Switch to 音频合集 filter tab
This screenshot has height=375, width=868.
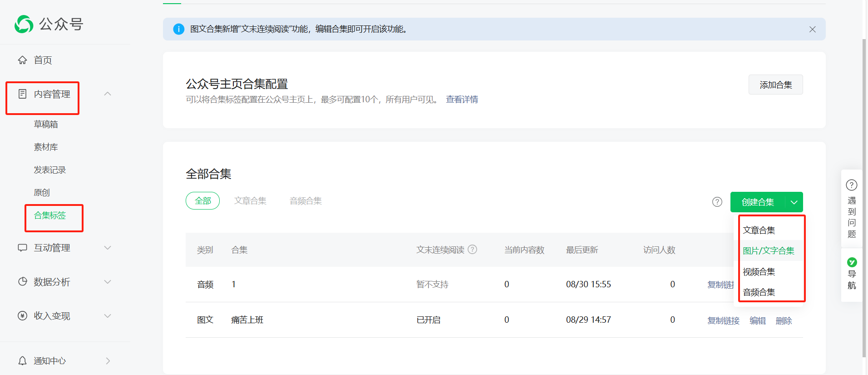306,201
